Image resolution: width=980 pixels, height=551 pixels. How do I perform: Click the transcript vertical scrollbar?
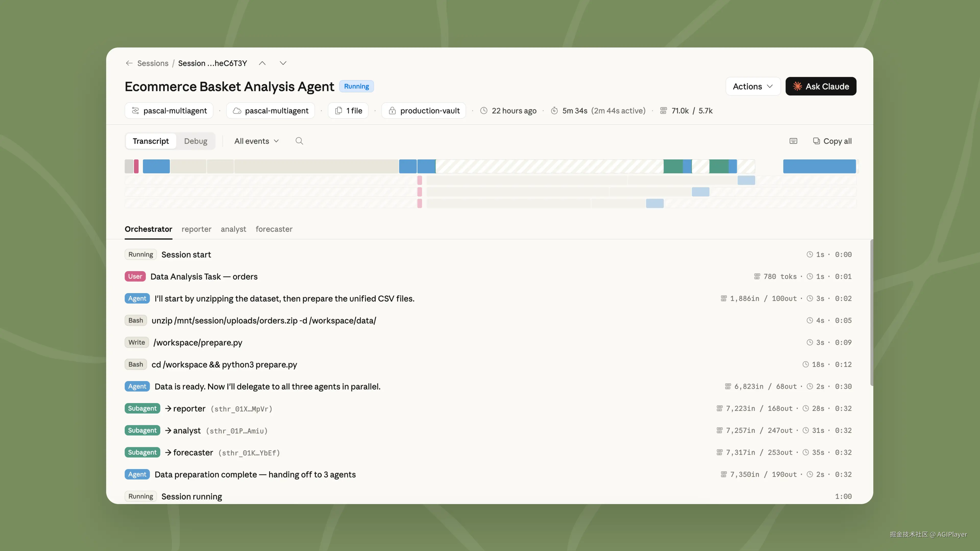click(871, 313)
